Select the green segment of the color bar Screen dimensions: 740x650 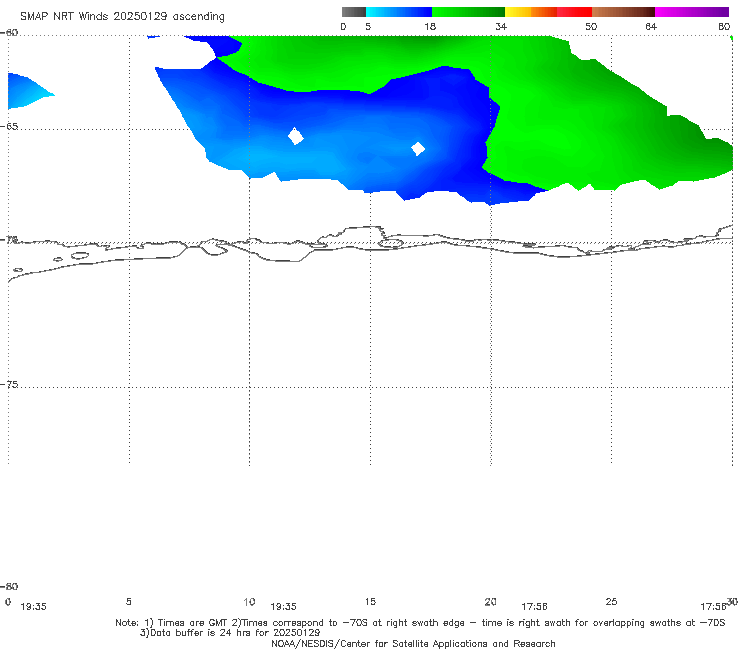(468, 12)
